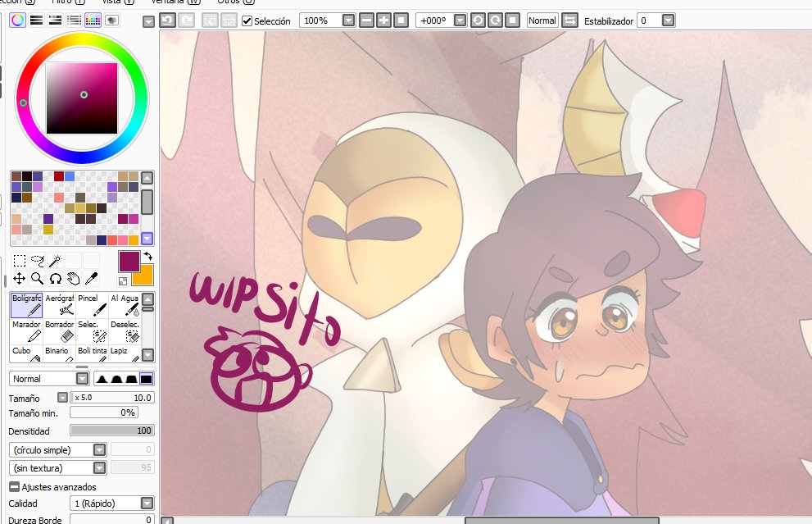
Task: Toggle the scratchpad panel
Action: click(111, 21)
